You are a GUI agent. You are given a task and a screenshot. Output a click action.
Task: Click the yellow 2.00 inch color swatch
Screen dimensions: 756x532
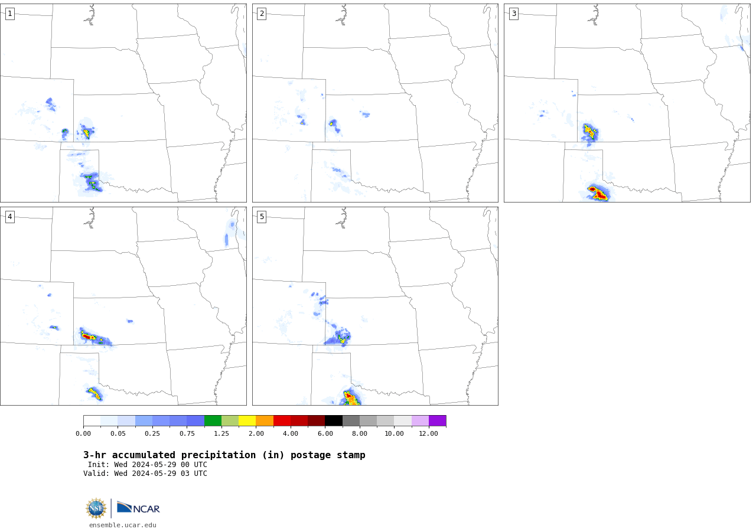[x=247, y=421]
